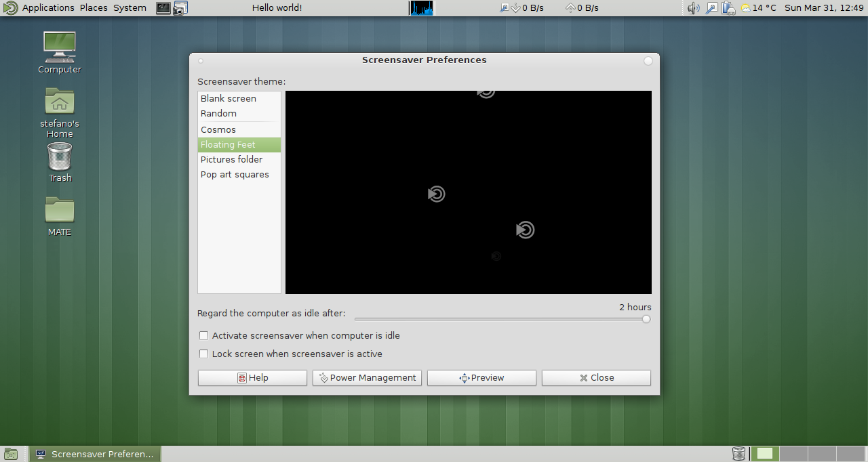
Task: Click the clipboard tray icon in the panel
Action: [x=729, y=8]
